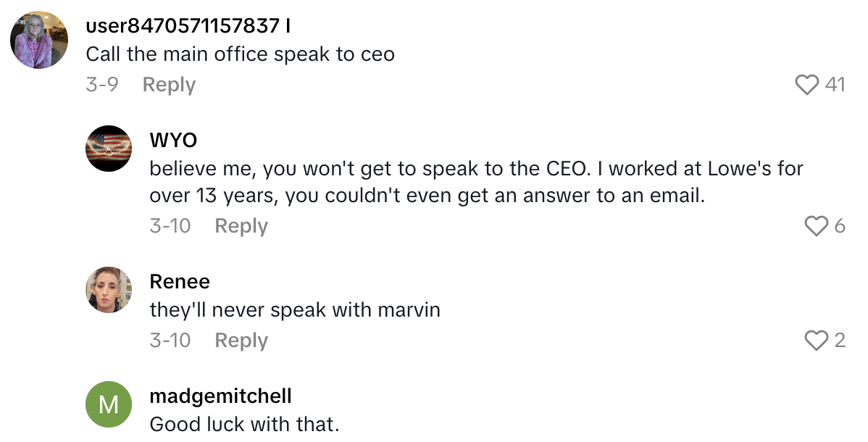This screenshot has width=868, height=442.
Task: Open user8470571157837's profile picture
Action: (39, 40)
